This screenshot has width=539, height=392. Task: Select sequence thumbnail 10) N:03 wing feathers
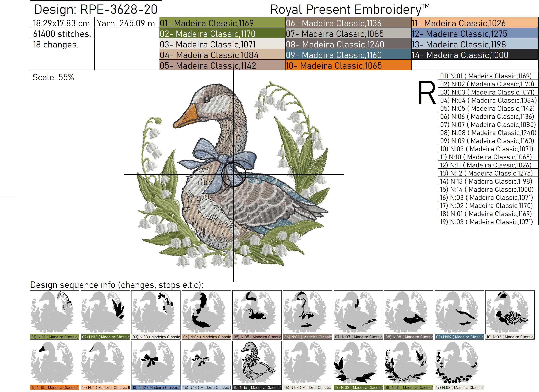[510, 315]
